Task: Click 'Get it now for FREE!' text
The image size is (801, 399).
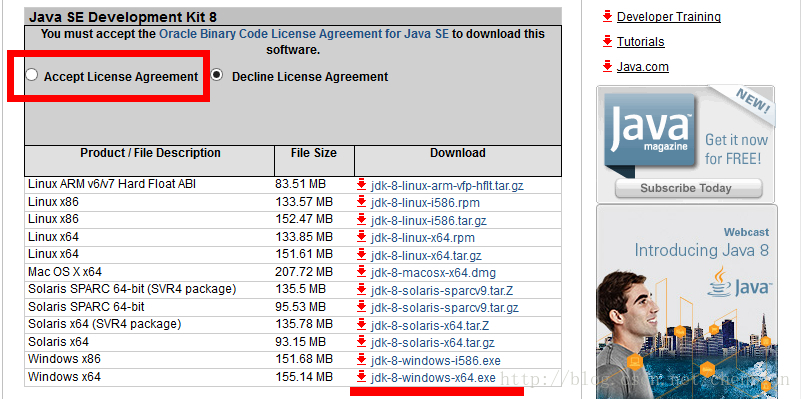Action: (x=736, y=149)
